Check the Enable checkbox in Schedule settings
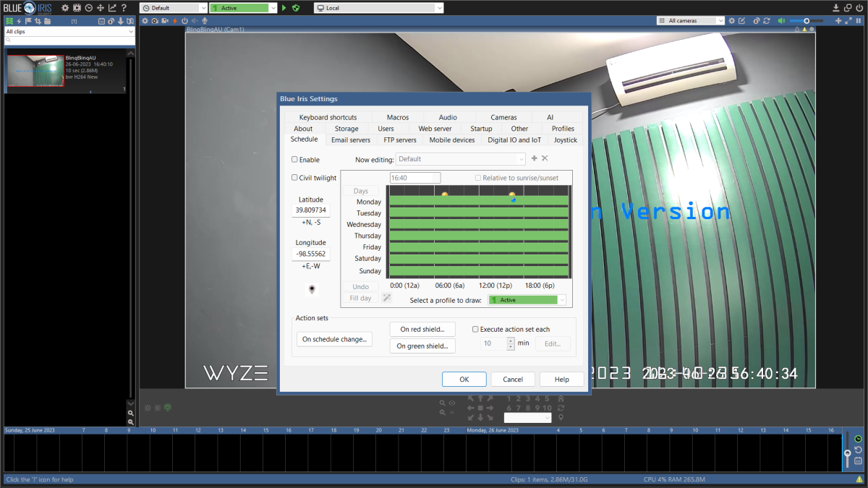Screen dimensions: 868x488 (294, 160)
